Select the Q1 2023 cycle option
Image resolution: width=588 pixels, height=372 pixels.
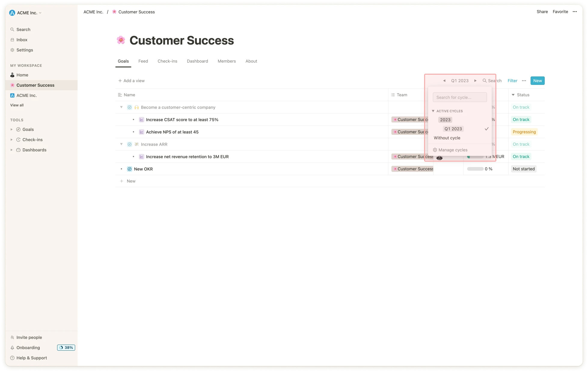[453, 129]
